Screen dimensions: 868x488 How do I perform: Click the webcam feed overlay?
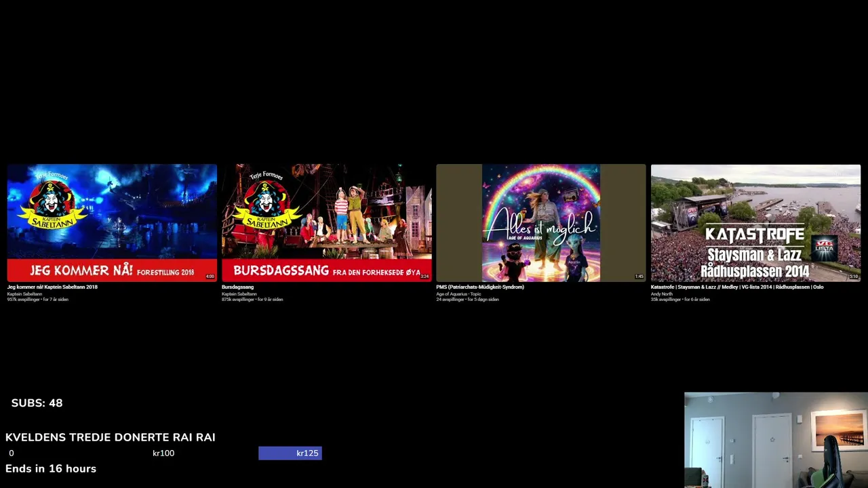tap(776, 440)
